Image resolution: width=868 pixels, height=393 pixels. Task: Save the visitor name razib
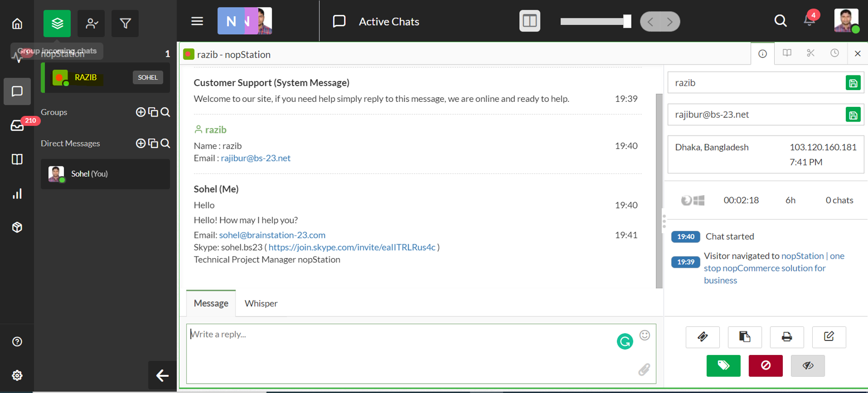pos(853,83)
